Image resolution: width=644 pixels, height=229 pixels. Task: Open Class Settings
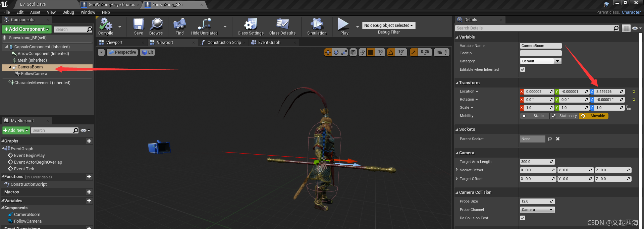[251, 26]
